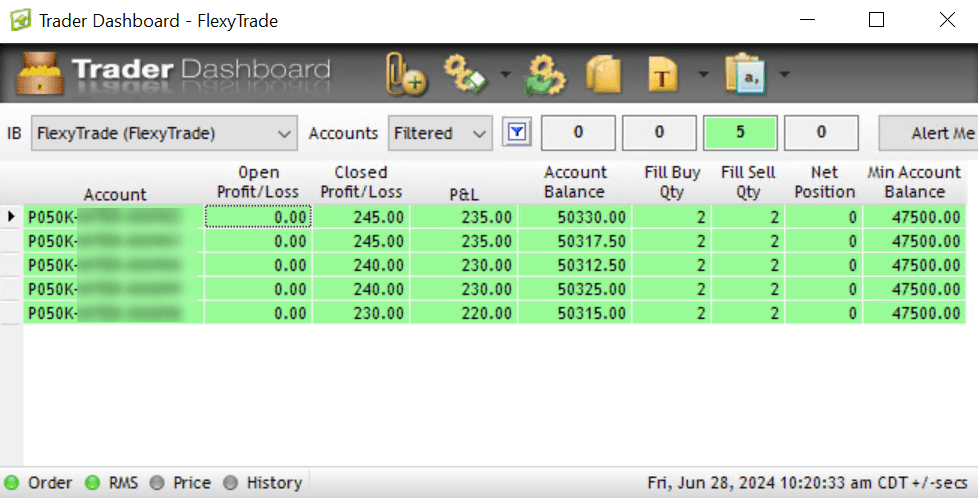Click the Net Position column header
The height and width of the screenshot is (498, 978).
(824, 182)
